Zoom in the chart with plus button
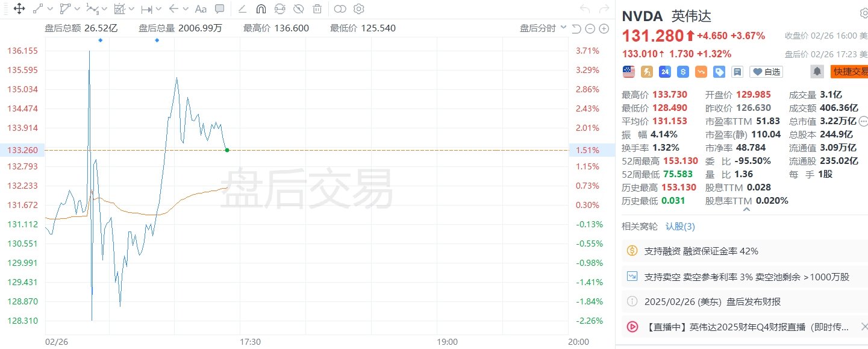 [x=604, y=28]
